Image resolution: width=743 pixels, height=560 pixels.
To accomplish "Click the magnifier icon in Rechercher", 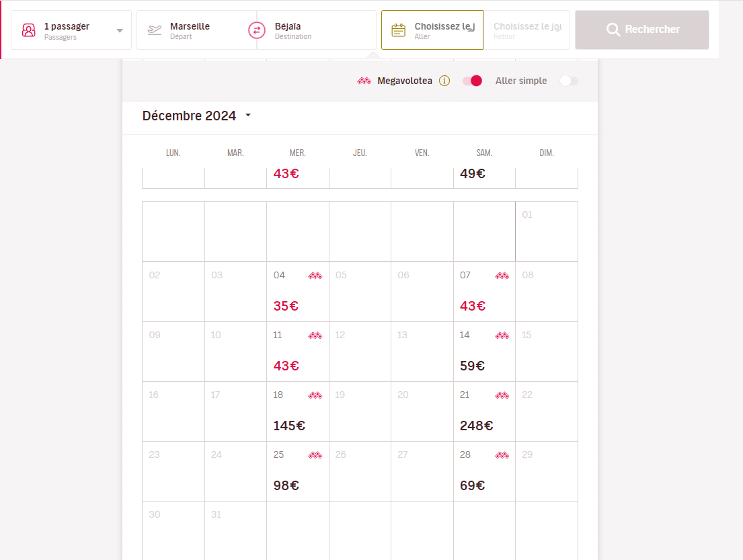I will (x=613, y=30).
